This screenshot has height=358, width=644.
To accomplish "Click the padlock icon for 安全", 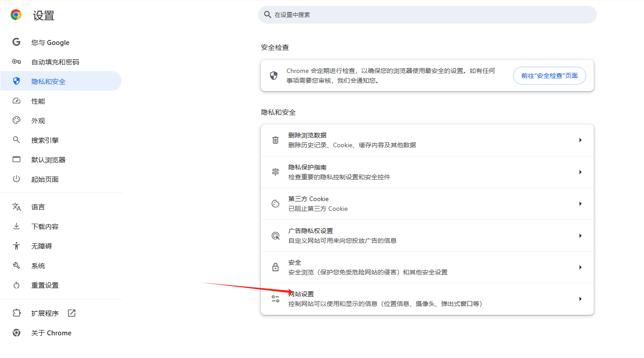I will point(275,267).
